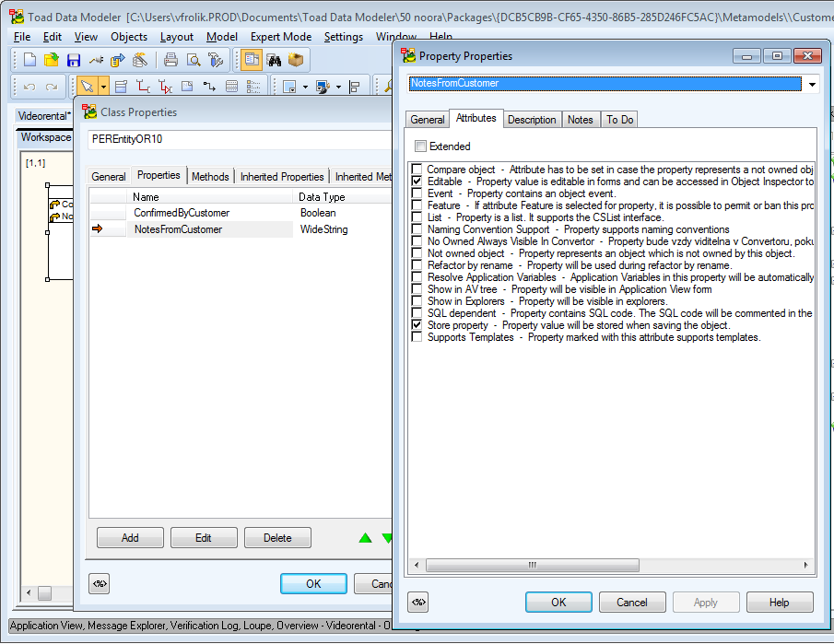The image size is (834, 644).
Task: Click the Edit button in Class Properties
Action: point(204,538)
